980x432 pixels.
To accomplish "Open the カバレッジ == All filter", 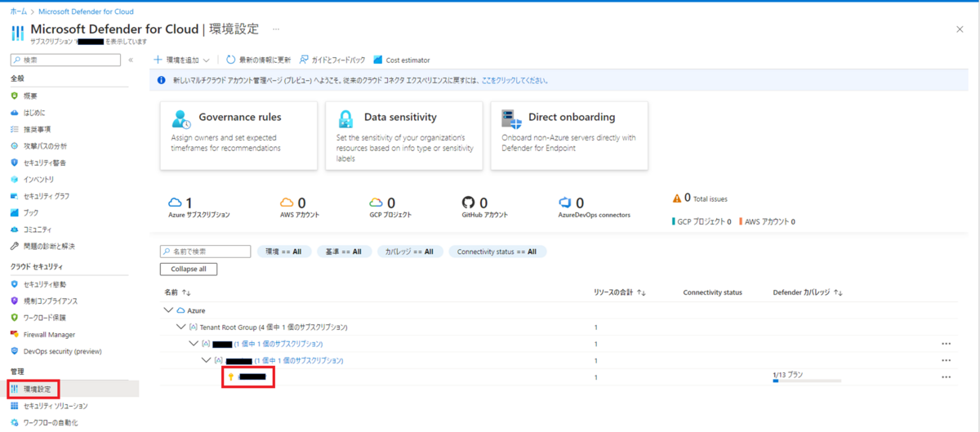I will point(410,252).
